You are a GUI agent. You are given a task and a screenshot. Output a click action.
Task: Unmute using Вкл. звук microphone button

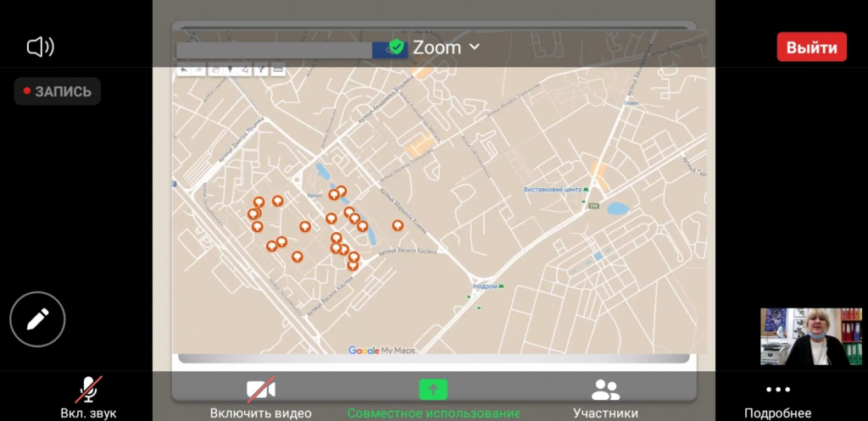point(88,396)
